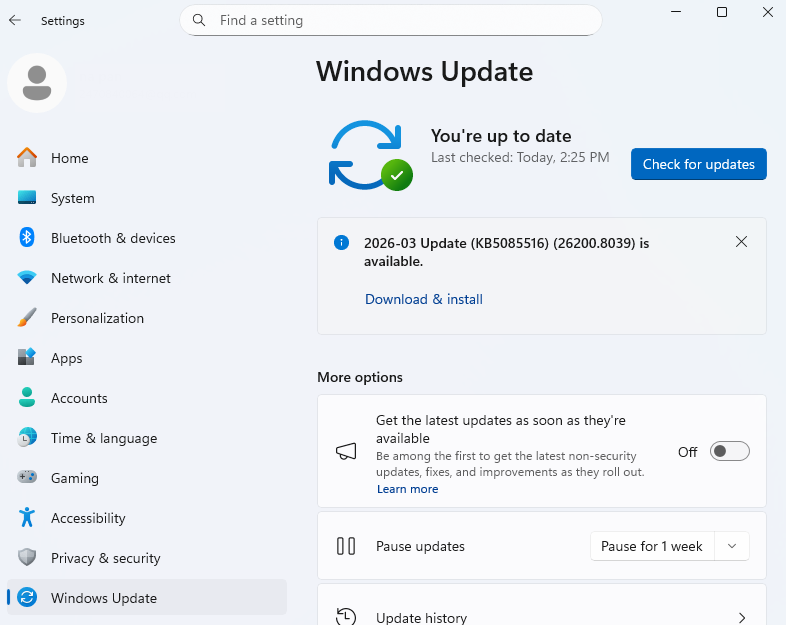Click the Gaming controller icon
This screenshot has height=625, width=786.
coord(27,477)
